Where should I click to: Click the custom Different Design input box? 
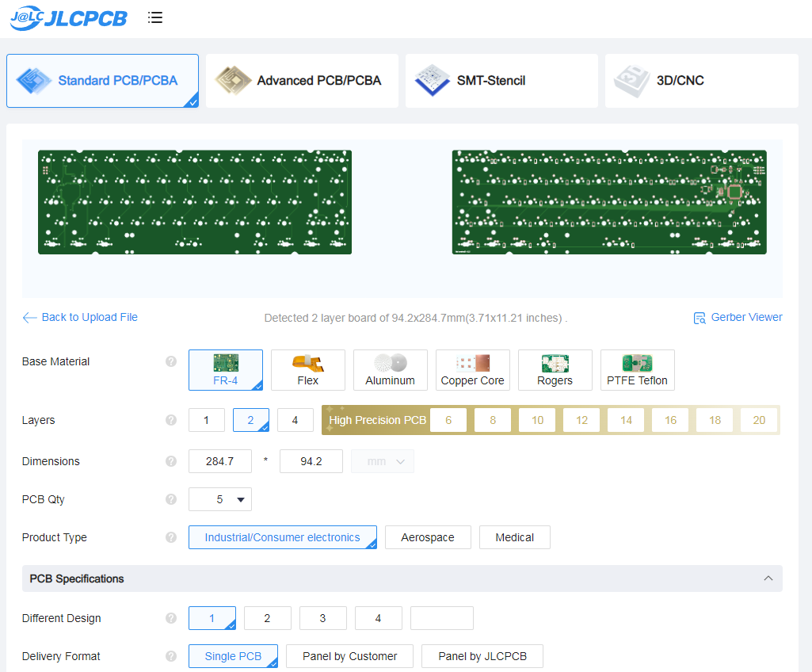click(x=442, y=618)
